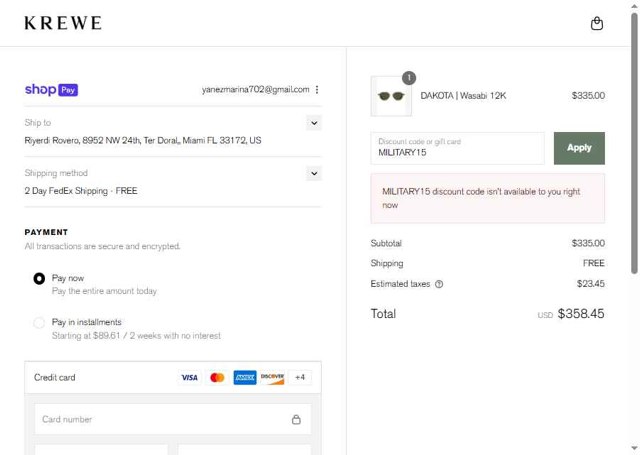Open the DAKOTA sunglasses product thumbnail
The image size is (640, 455).
point(391,96)
